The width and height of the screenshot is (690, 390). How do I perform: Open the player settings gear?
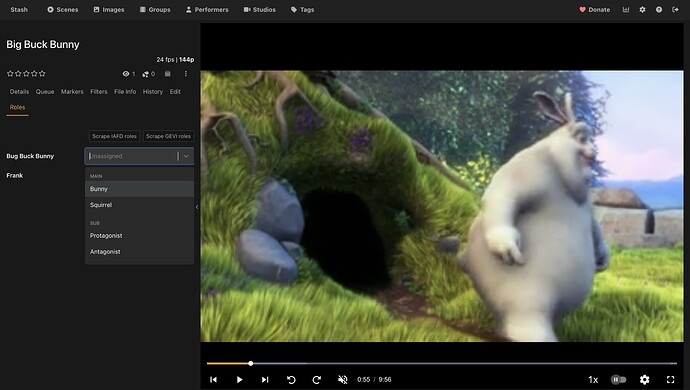[645, 379]
